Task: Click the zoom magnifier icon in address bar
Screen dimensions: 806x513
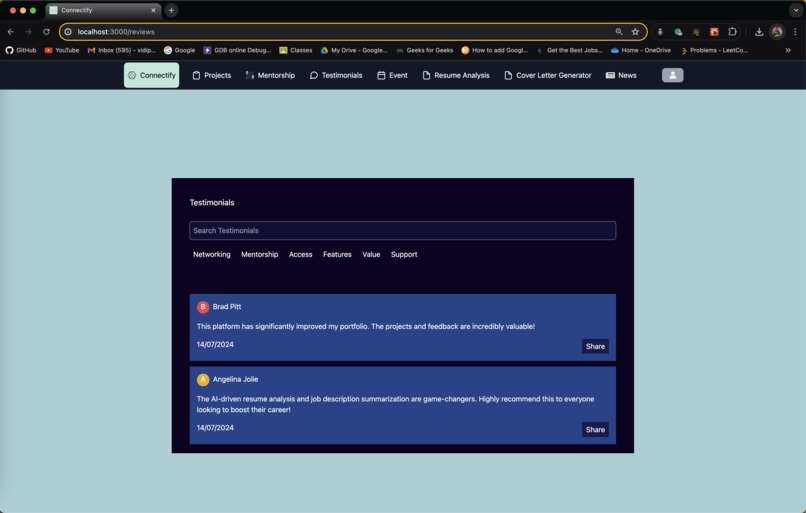Action: pyautogui.click(x=619, y=32)
